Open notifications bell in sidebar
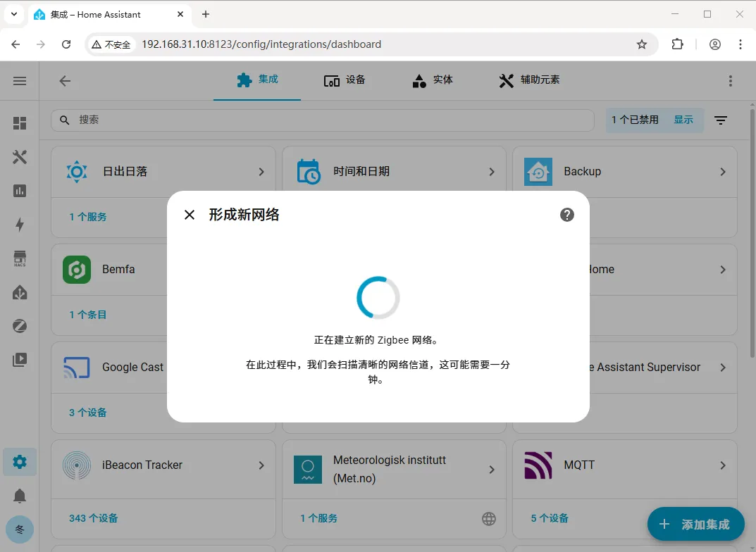Image resolution: width=756 pixels, height=552 pixels. point(20,496)
